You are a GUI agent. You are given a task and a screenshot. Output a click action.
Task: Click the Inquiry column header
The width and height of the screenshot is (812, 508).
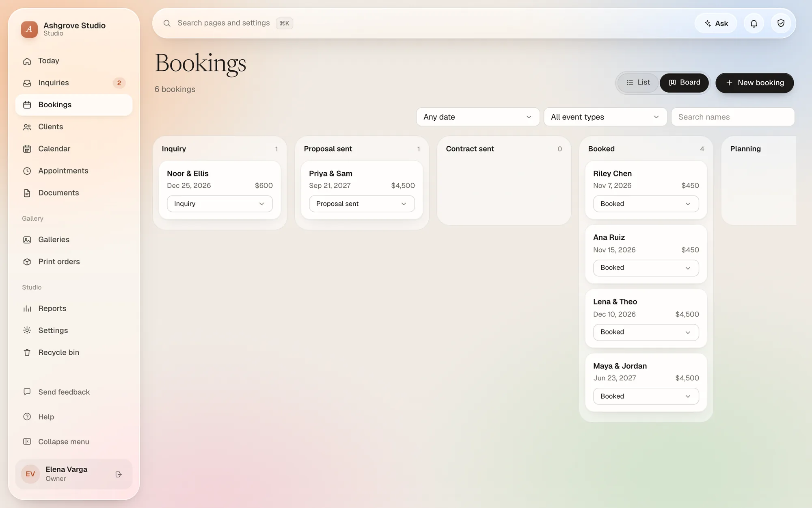coord(174,149)
